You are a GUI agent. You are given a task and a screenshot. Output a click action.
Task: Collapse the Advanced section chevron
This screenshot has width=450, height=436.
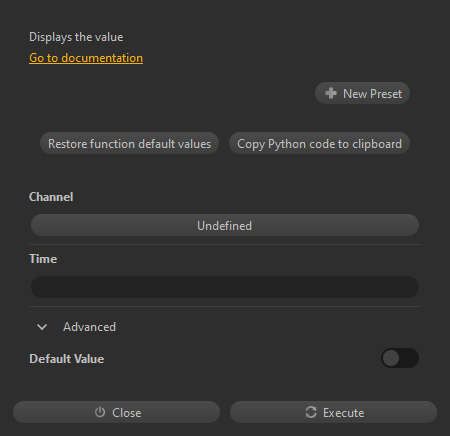[42, 327]
